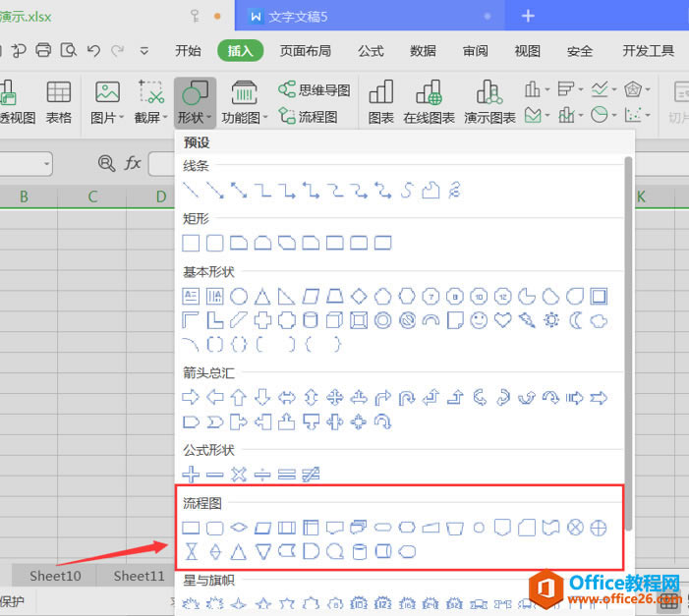Open the 安全 tab
The width and height of the screenshot is (689, 616).
(580, 51)
